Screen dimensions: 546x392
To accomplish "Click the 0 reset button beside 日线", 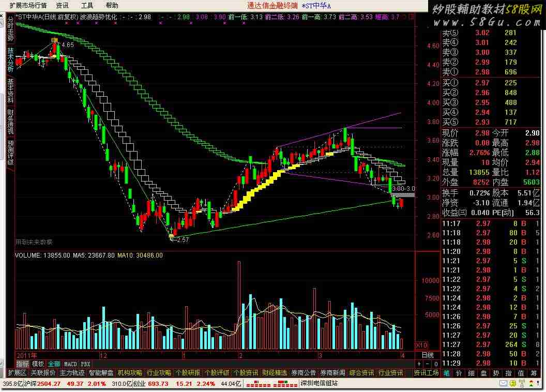I will [436, 364].
